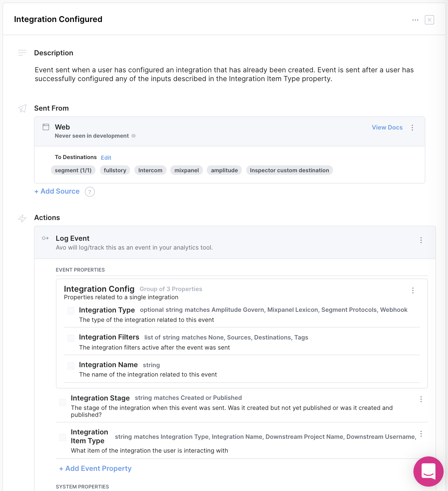448x491 pixels.
Task: Click the Web source window icon
Action: click(x=46, y=127)
